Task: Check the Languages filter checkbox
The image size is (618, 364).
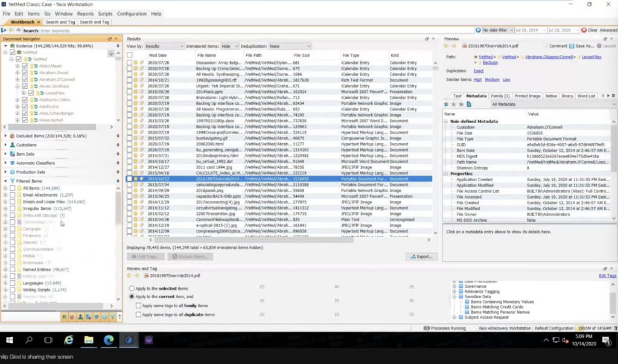Action: [x=13, y=283]
